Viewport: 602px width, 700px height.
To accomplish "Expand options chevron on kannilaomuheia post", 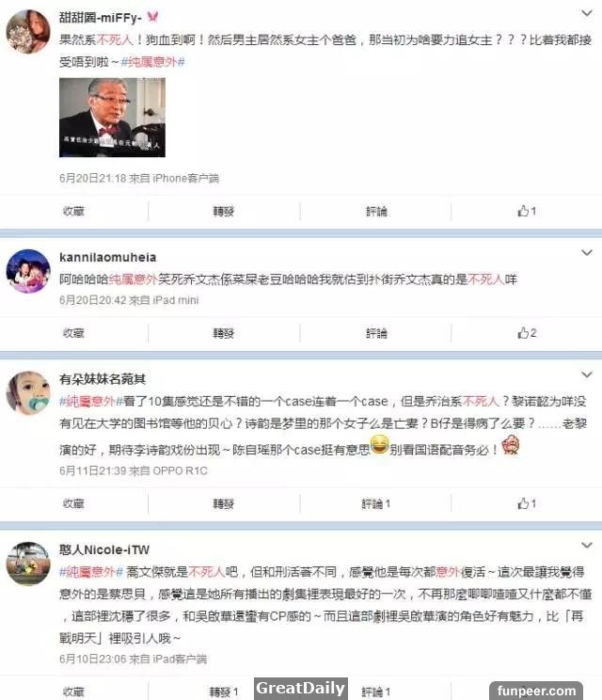I will click(587, 253).
